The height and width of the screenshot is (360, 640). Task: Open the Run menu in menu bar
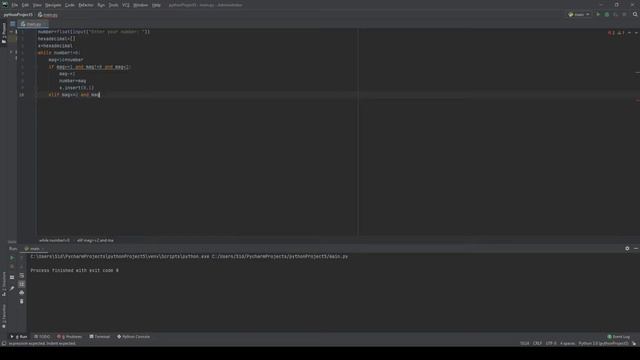tap(101, 5)
